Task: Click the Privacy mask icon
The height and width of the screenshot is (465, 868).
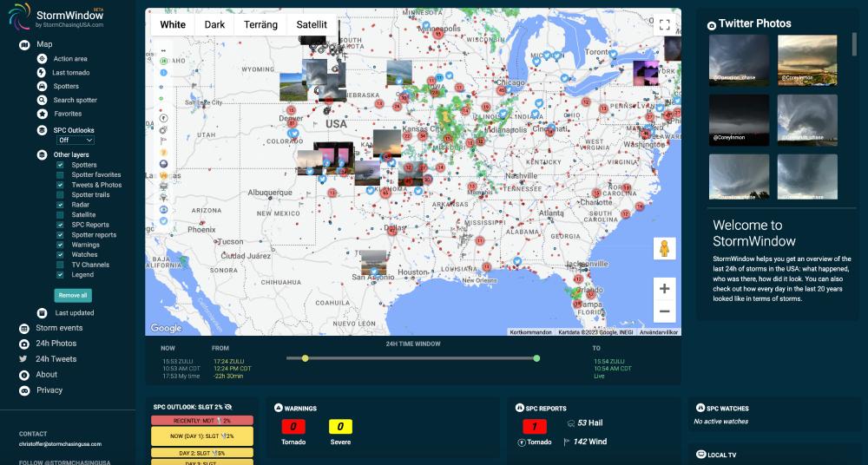Action: tap(24, 390)
